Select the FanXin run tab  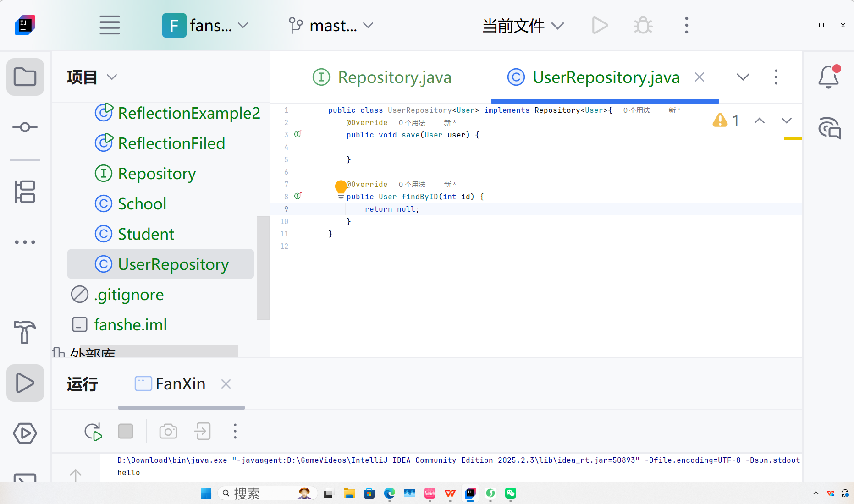pos(181,383)
